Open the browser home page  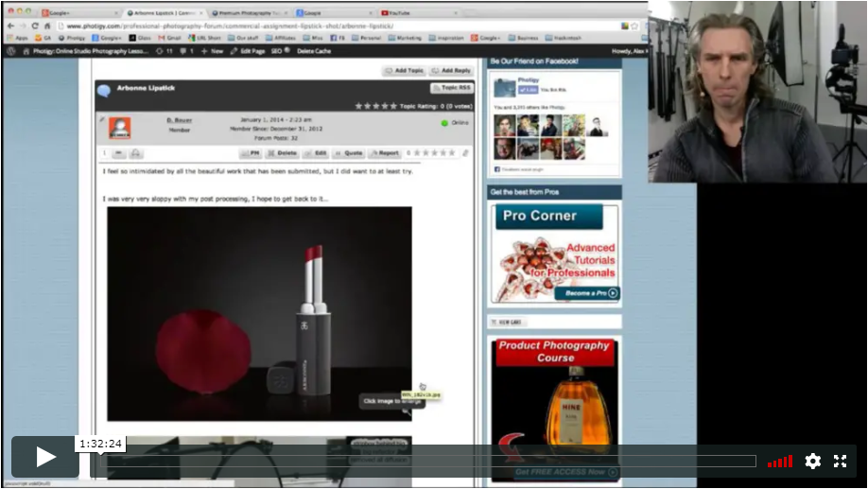point(47,26)
